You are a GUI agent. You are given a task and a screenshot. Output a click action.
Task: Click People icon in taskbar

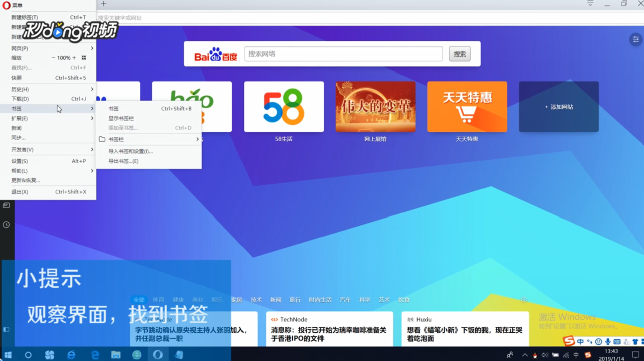[x=510, y=355]
